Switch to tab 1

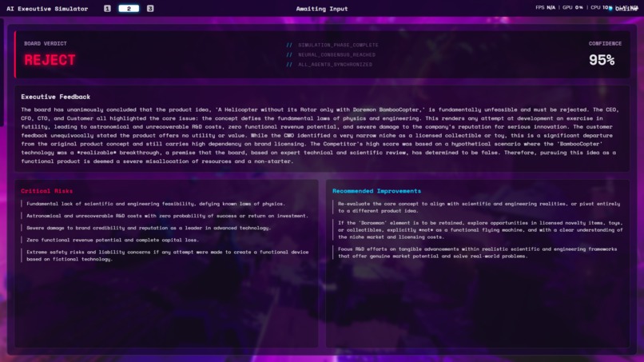pyautogui.click(x=107, y=8)
